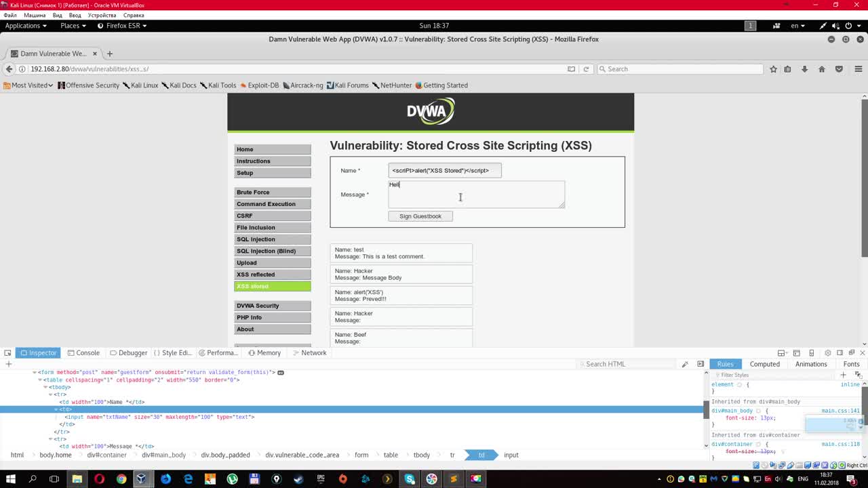Open Windows Task View
The height and width of the screenshot is (488, 868).
click(x=54, y=479)
